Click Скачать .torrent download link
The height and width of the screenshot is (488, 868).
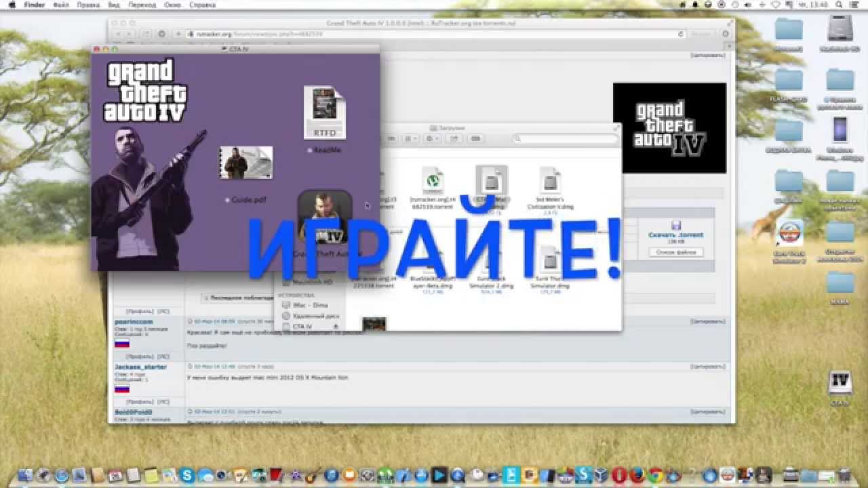(x=675, y=235)
